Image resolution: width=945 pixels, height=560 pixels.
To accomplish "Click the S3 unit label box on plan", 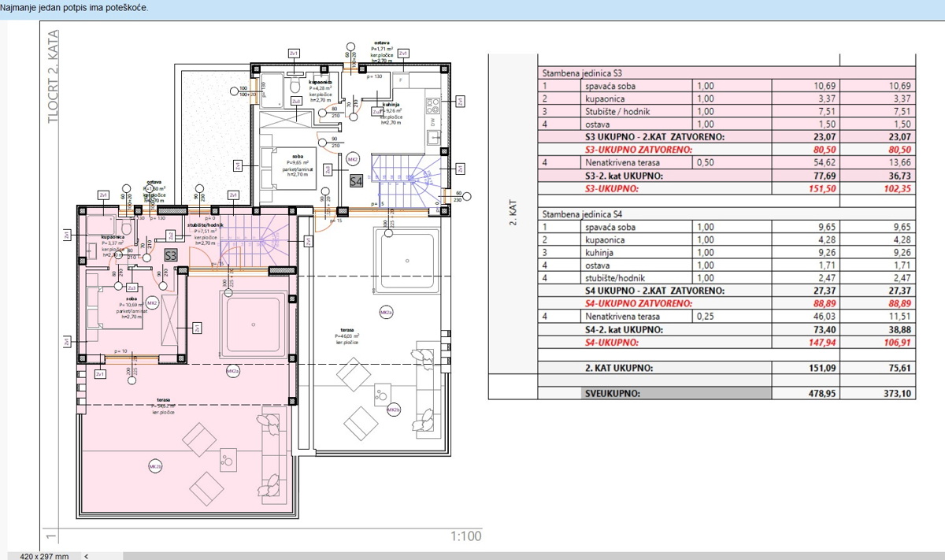I will tap(171, 254).
